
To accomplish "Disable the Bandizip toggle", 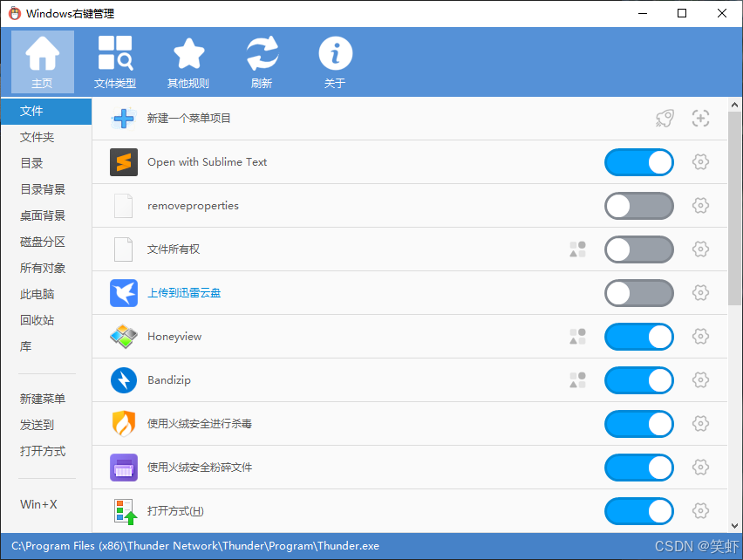I will pyautogui.click(x=638, y=380).
